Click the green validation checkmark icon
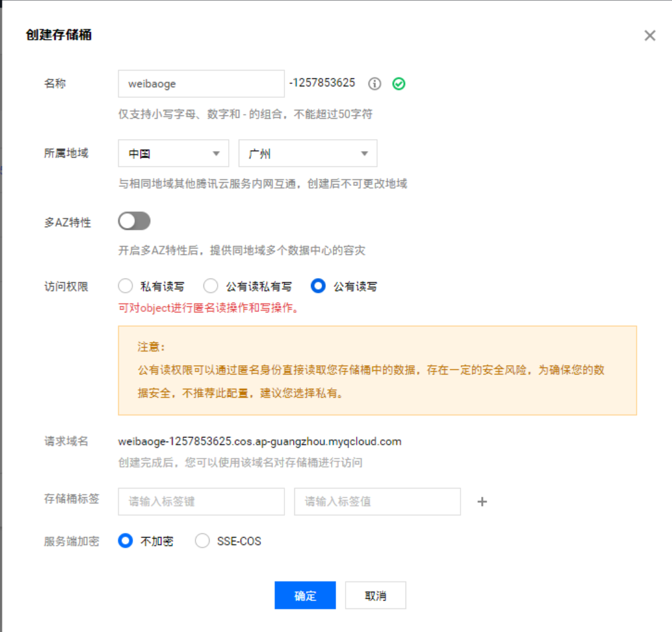This screenshot has height=632, width=672. pos(399,84)
